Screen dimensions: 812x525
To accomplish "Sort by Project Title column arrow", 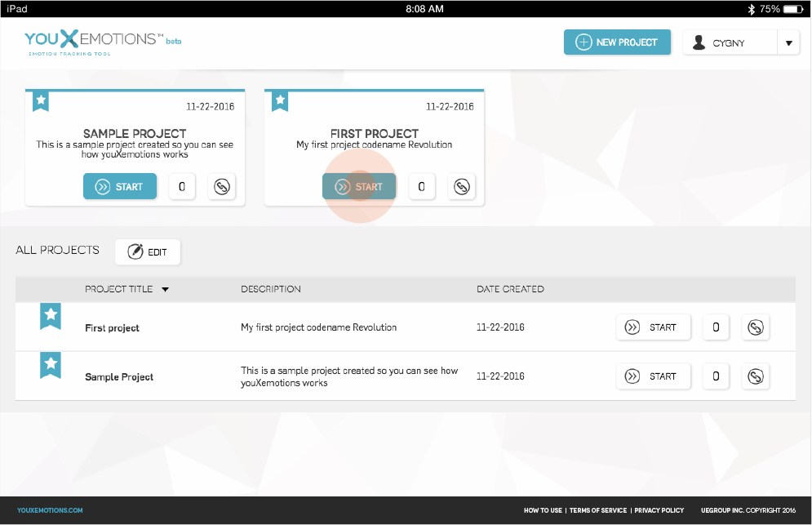I will click(x=165, y=289).
